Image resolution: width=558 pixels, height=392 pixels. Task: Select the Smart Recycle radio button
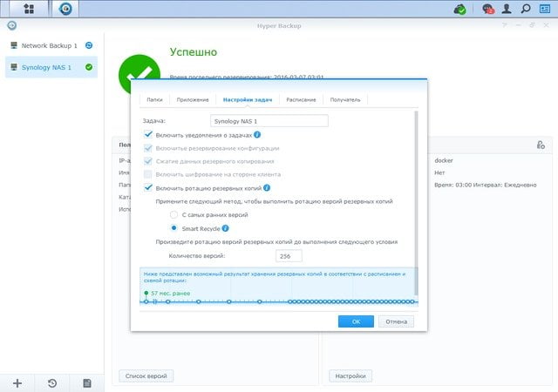[x=174, y=228]
